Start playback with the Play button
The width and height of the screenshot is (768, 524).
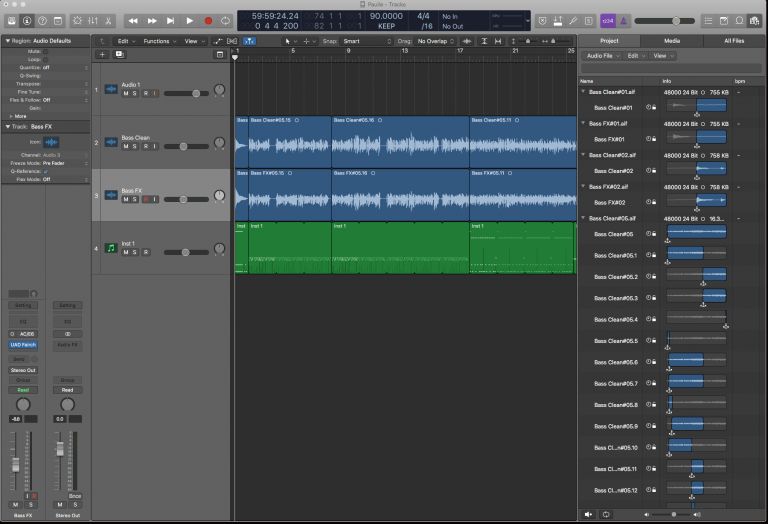(189, 21)
